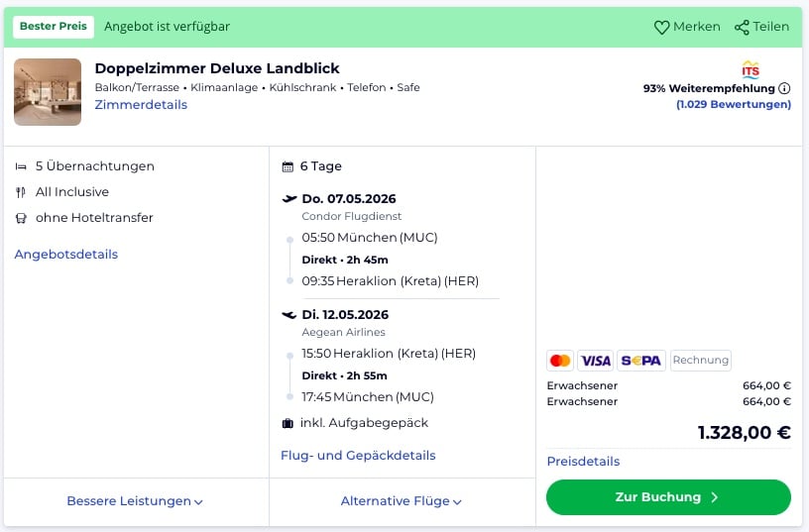Screen dimensions: 809x532
Task: Click the 17:45 München (MUC) arrival line
Action: [368, 397]
